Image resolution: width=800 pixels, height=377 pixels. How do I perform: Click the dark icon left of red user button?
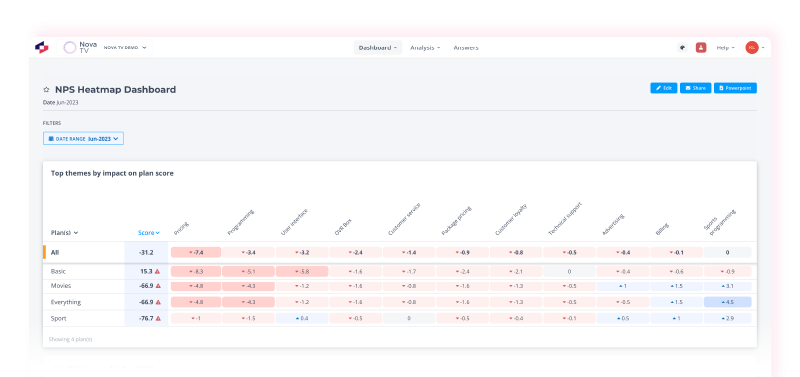pyautogui.click(x=683, y=47)
